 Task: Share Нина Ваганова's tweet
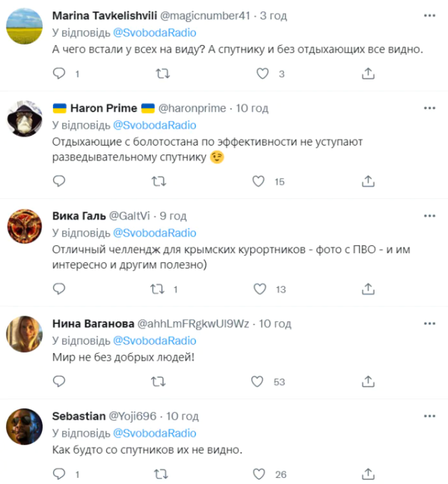(369, 381)
